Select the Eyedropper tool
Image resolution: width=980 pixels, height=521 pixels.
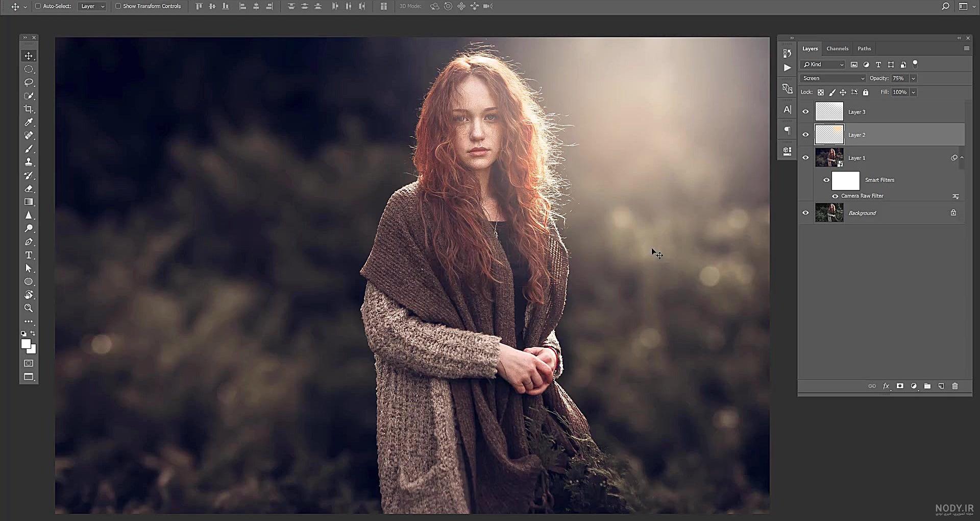pos(29,122)
